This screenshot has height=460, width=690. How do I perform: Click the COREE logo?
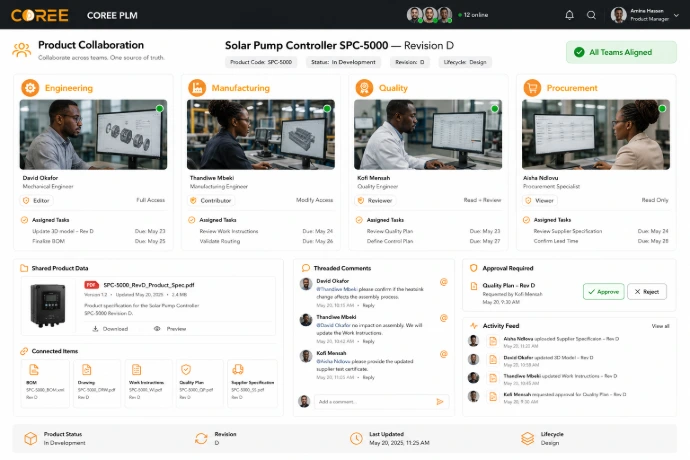[40, 15]
